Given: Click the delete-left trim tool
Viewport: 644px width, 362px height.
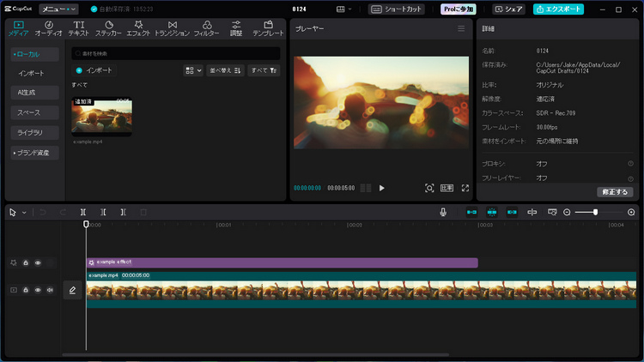Looking at the screenshot, I should (103, 212).
